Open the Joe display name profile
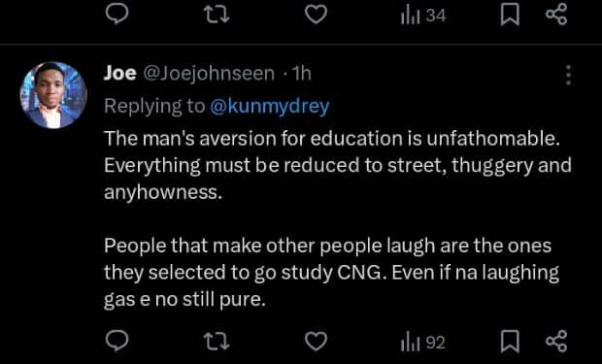 point(119,73)
